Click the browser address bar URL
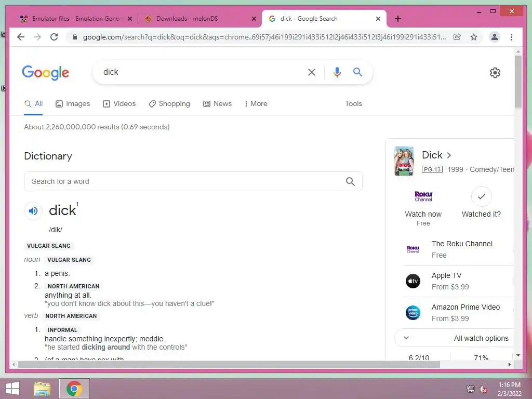This screenshot has height=399, width=532. pyautogui.click(x=264, y=37)
